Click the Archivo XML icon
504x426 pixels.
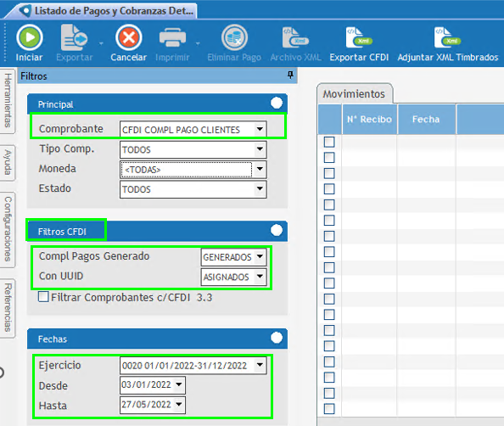[x=295, y=37]
